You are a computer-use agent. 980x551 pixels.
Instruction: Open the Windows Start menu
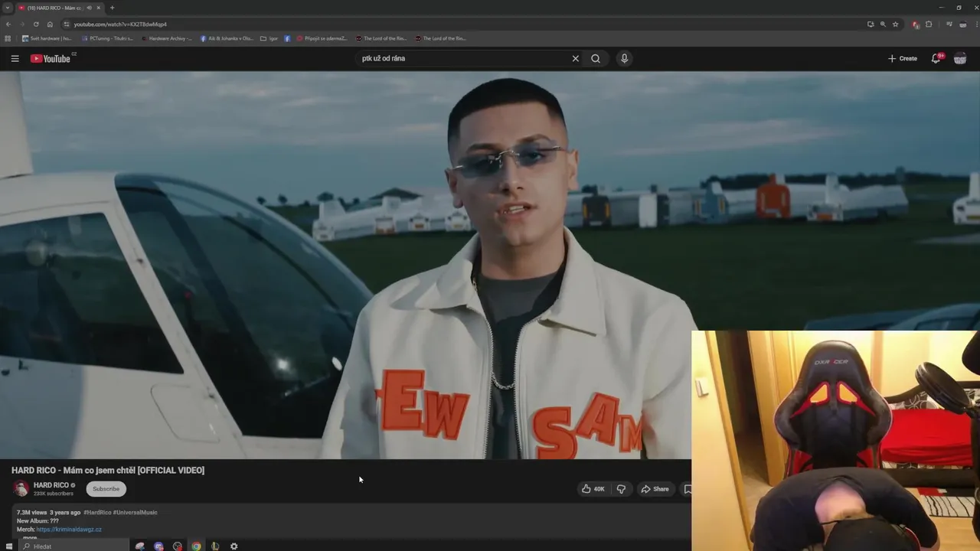(9, 546)
